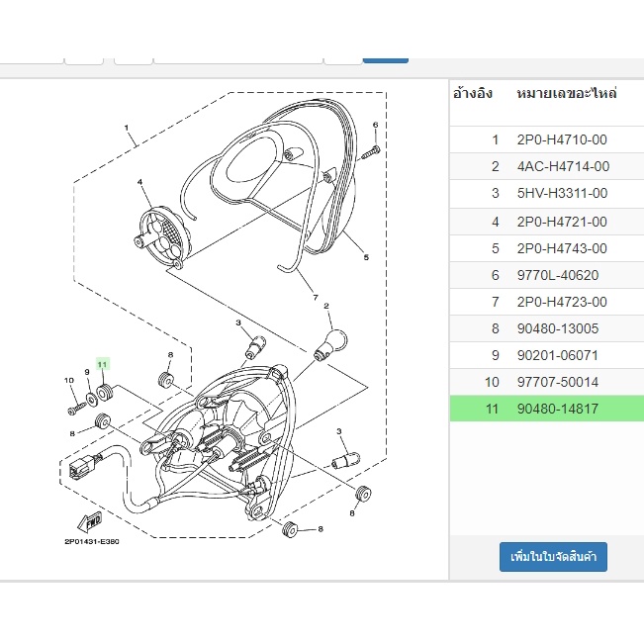
Task: Select part number 2P0-H4743-00 in row 5
Action: (x=562, y=249)
